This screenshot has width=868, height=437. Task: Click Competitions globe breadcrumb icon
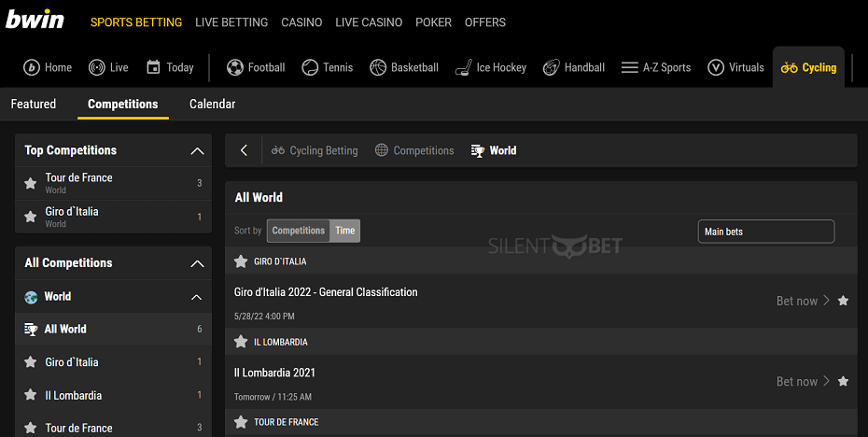[x=382, y=150]
